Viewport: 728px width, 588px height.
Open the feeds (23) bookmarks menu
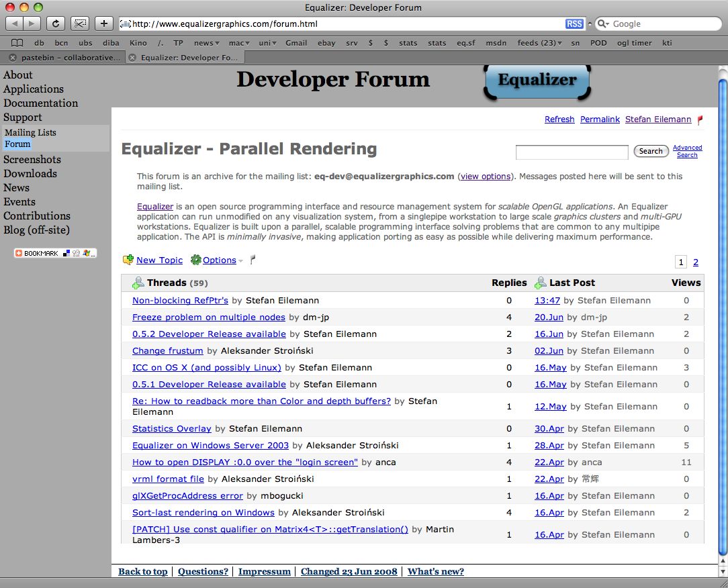coord(539,43)
